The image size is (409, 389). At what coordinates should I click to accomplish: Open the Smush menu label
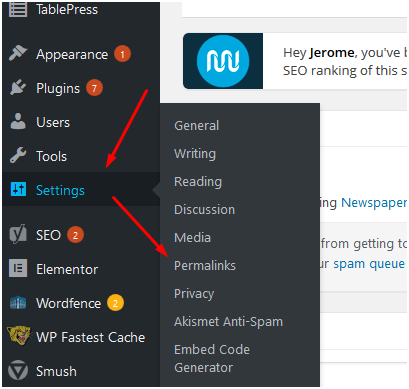[x=56, y=371]
